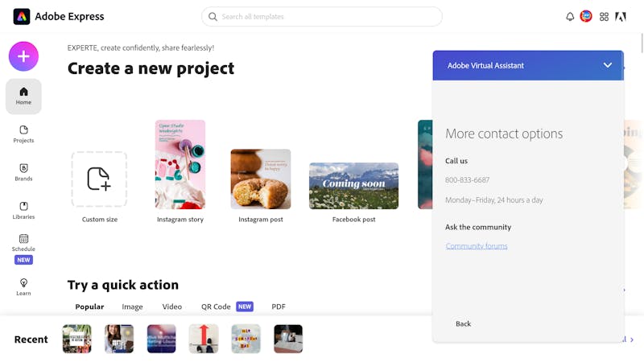This screenshot has width=644, height=362.
Task: Choose the Custom size project option
Action: click(x=99, y=179)
